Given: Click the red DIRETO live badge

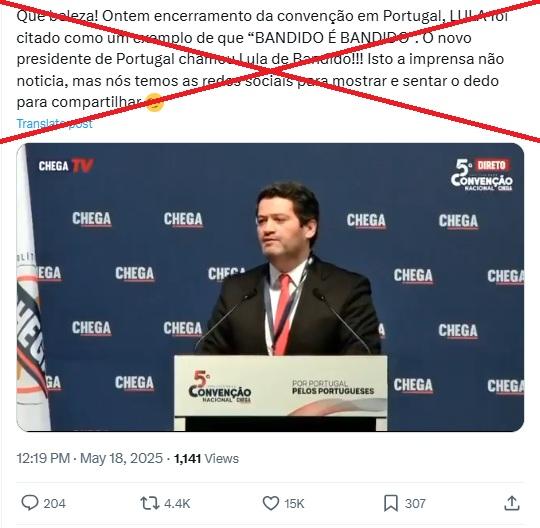Looking at the screenshot, I should click(491, 166).
